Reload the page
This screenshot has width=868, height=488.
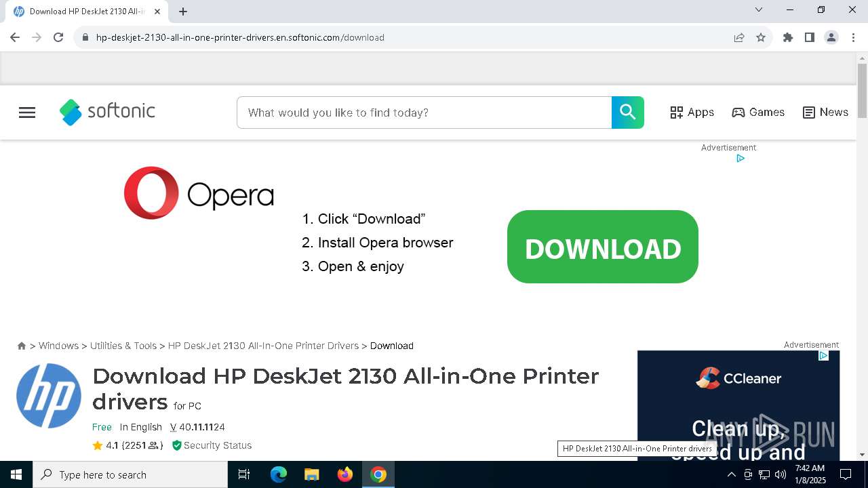coord(58,37)
